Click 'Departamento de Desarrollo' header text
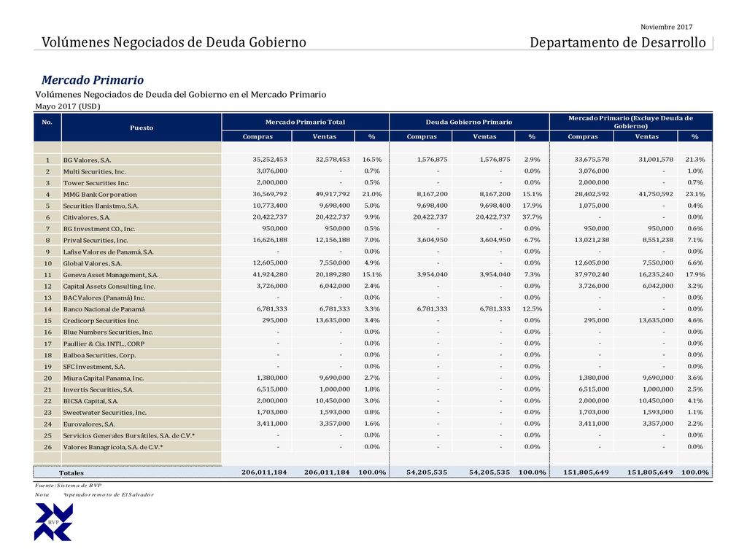This screenshot has width=747, height=560. click(x=617, y=42)
